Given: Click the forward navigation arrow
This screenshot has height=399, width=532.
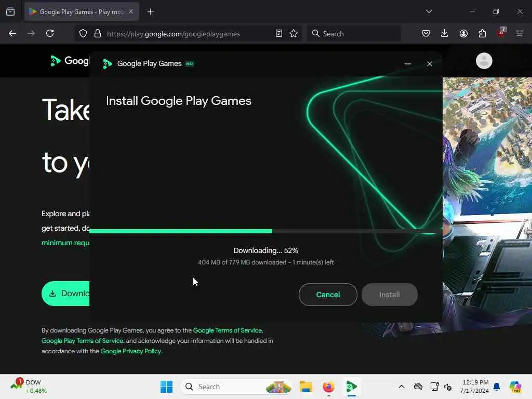Looking at the screenshot, I should (31, 33).
